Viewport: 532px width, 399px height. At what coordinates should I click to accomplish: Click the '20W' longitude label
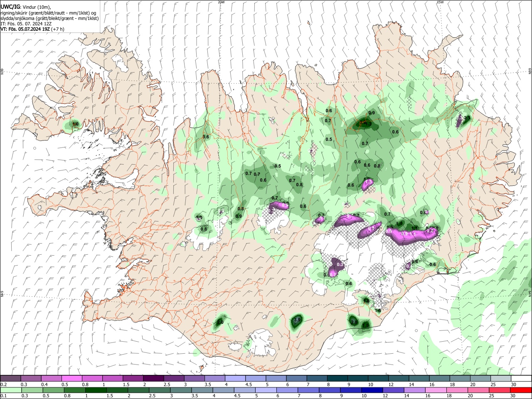221,2
